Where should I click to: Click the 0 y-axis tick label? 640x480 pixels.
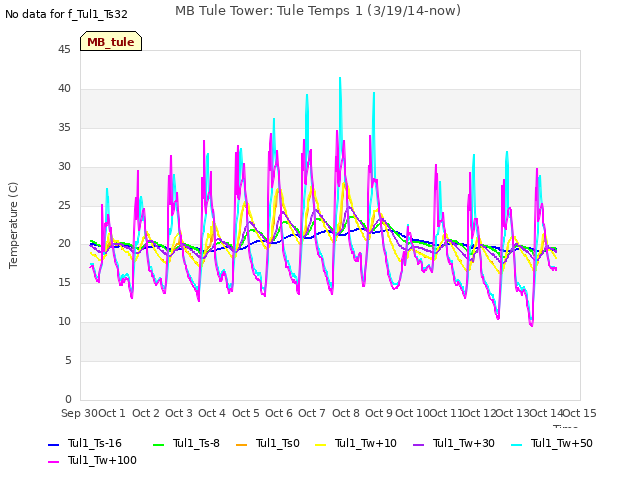(68, 399)
